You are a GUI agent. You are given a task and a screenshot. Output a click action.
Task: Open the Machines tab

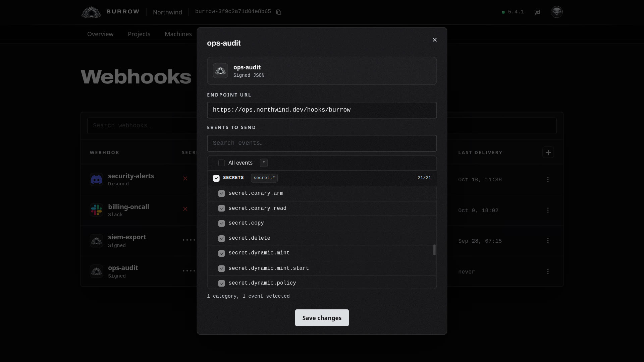pyautogui.click(x=178, y=34)
